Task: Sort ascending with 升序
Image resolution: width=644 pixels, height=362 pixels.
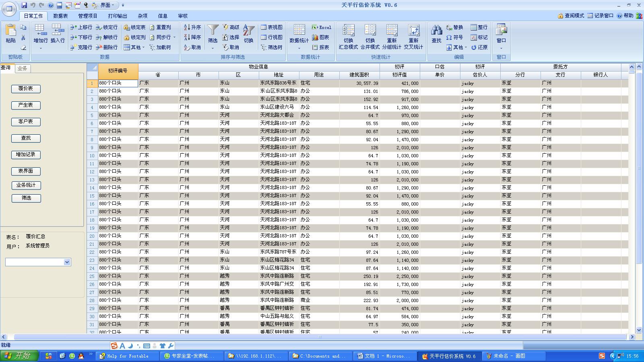Action: coord(192,27)
